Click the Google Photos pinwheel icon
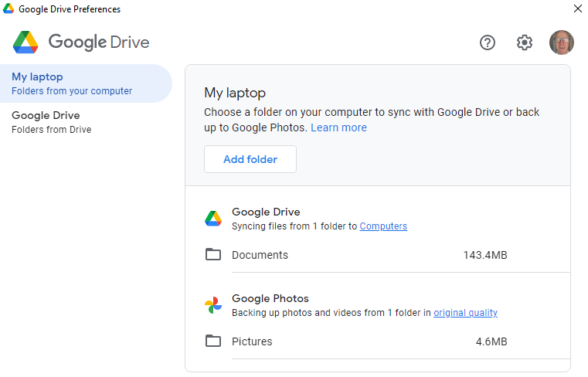The width and height of the screenshot is (588, 377). [x=213, y=305]
